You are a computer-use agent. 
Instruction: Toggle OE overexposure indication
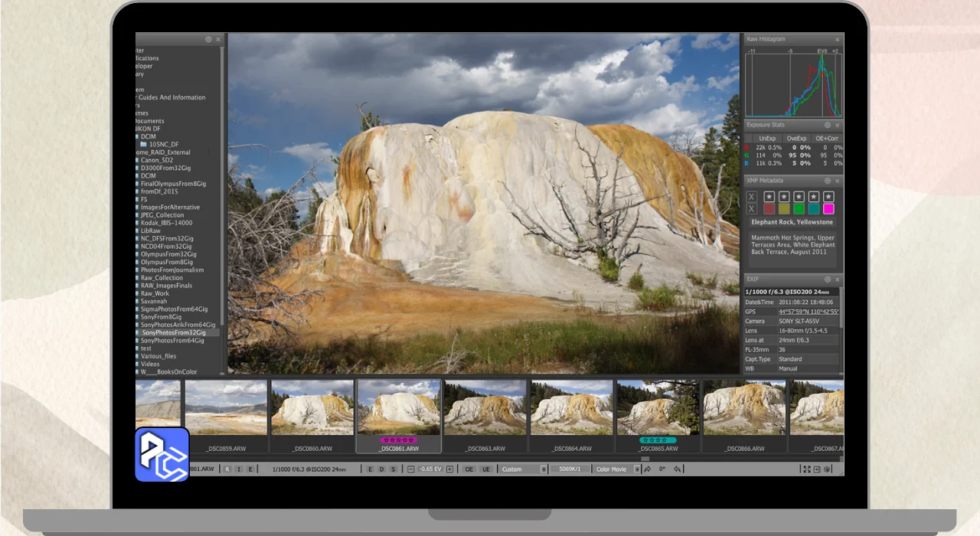click(x=469, y=469)
